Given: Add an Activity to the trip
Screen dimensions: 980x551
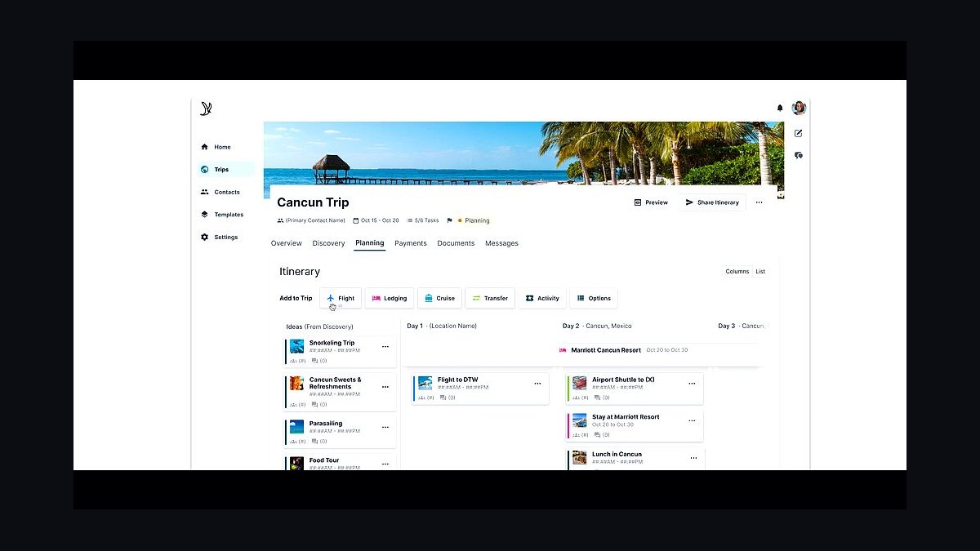Looking at the screenshot, I should (542, 298).
